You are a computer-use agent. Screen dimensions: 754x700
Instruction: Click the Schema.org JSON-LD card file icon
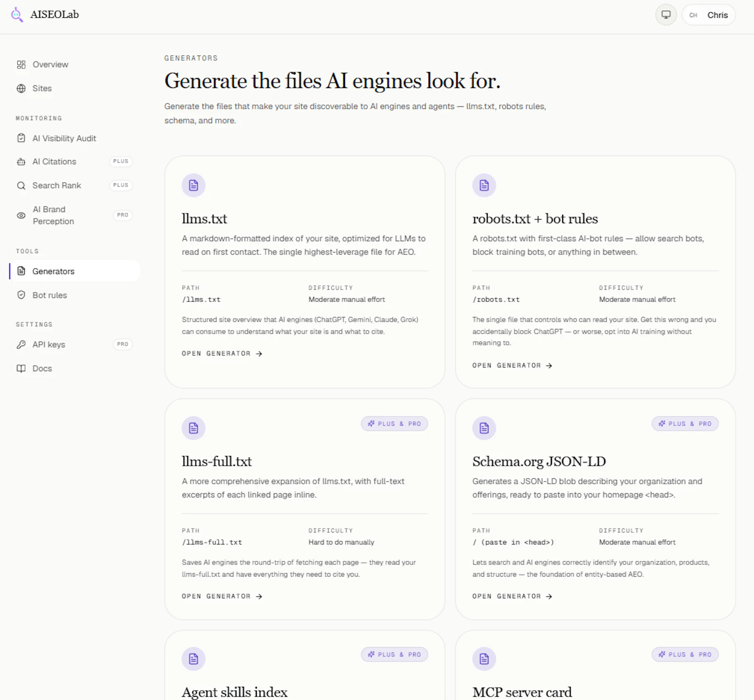484,428
